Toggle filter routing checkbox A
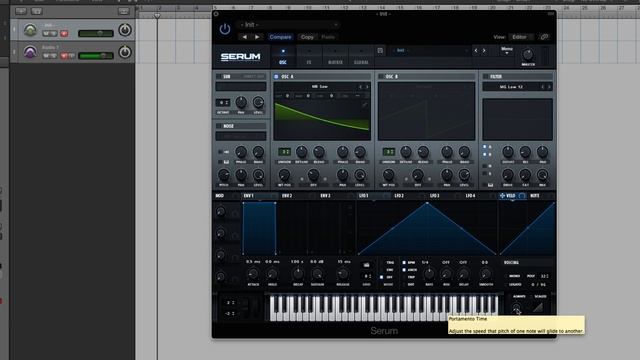 pyautogui.click(x=485, y=147)
